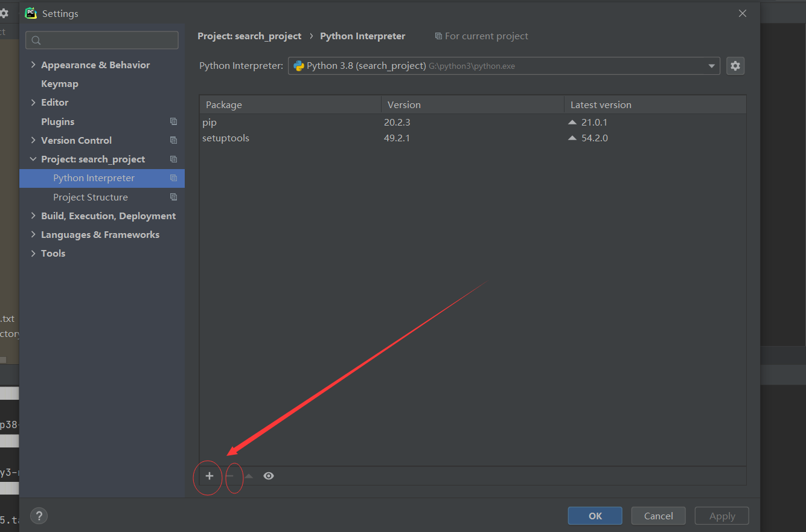The image size is (806, 532).
Task: Click the Cancel button
Action: click(658, 515)
